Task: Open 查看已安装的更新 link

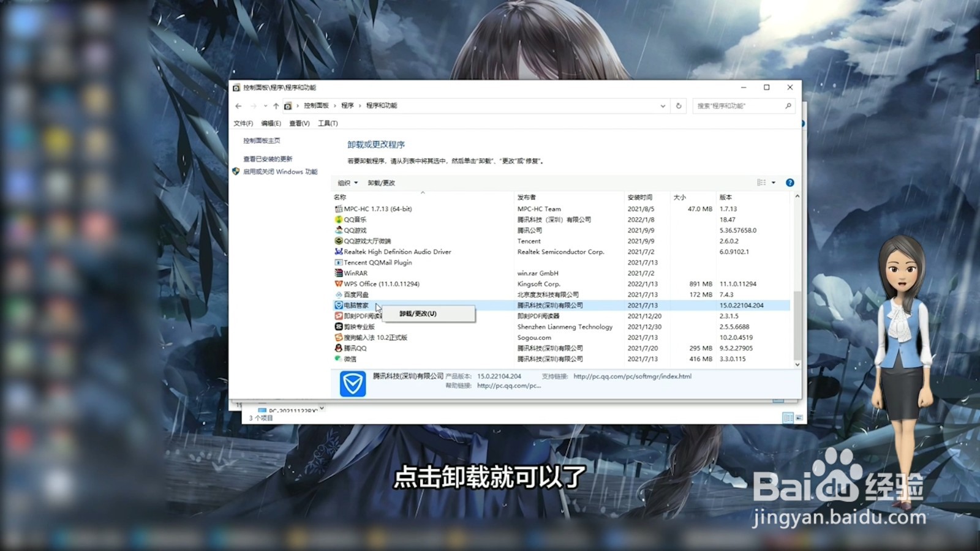Action: tap(268, 159)
